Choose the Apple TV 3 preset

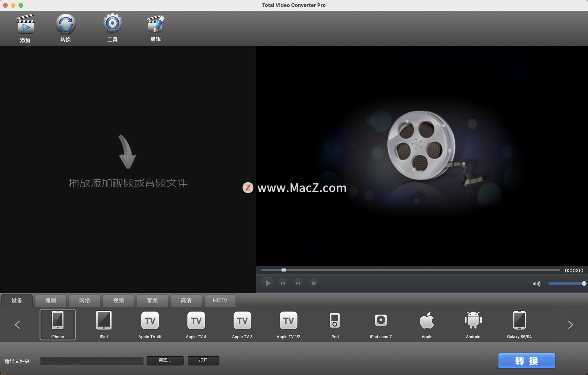click(x=242, y=324)
